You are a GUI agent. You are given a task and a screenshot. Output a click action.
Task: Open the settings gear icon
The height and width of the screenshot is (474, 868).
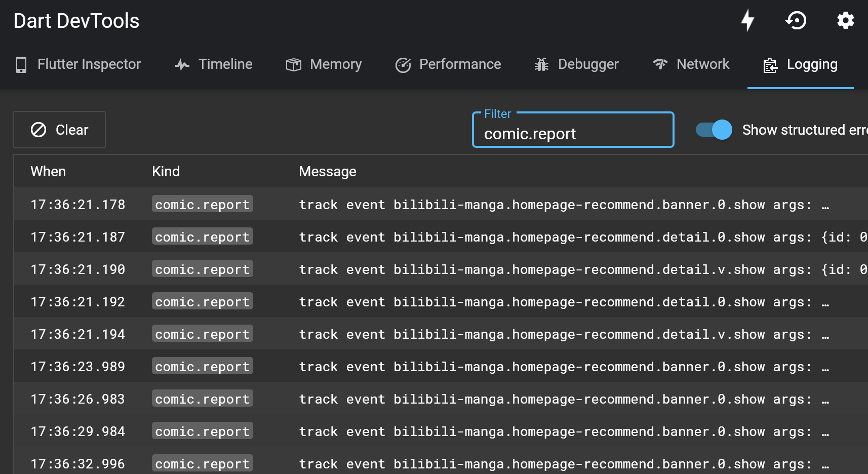click(x=845, y=21)
